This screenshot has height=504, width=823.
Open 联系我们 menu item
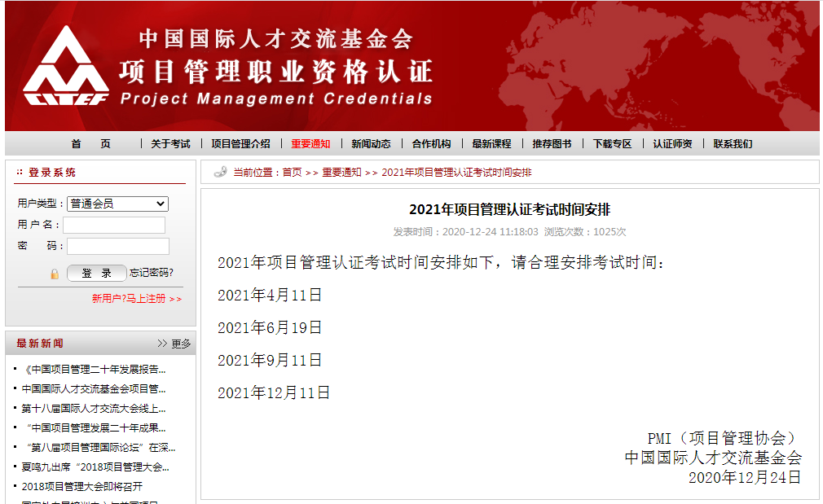733,143
